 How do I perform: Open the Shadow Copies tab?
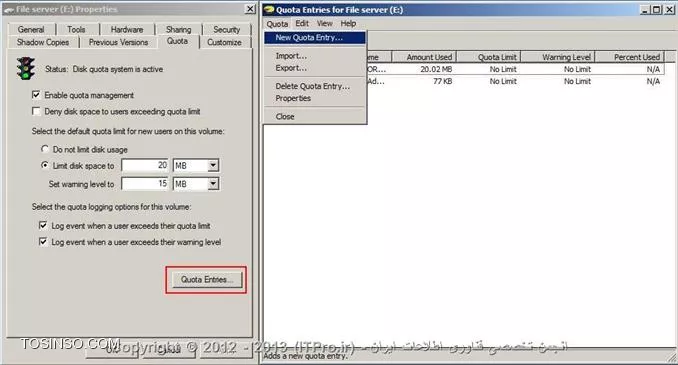pos(43,42)
